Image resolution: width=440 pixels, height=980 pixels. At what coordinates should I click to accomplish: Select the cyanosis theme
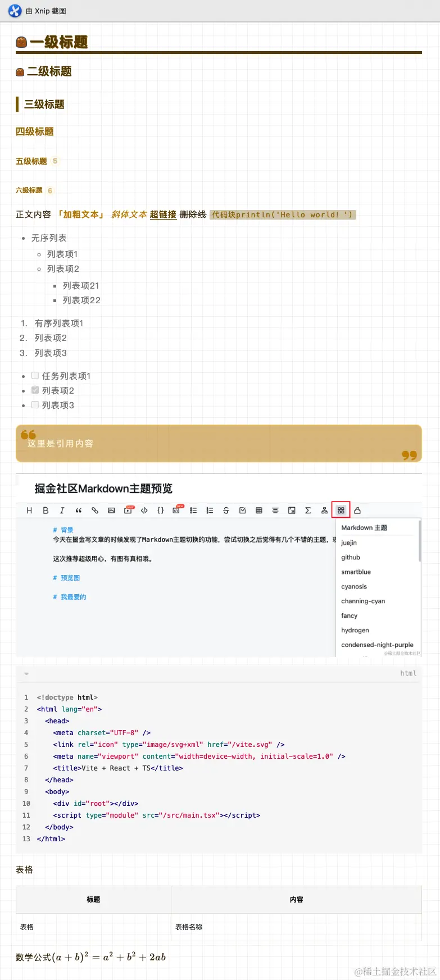coord(354,586)
